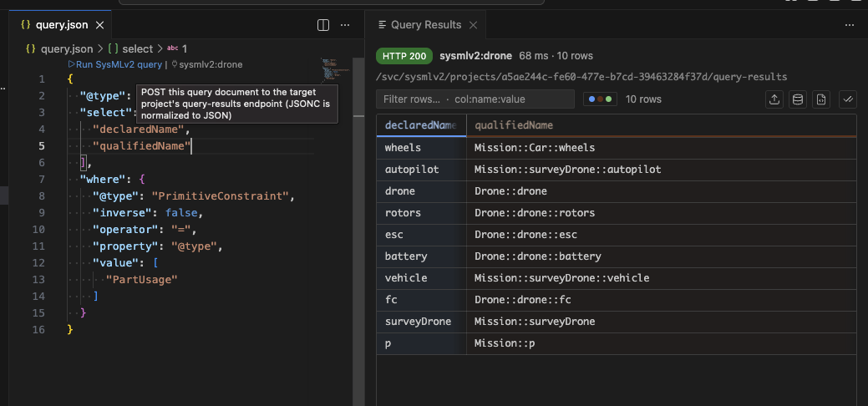This screenshot has height=406, width=868.
Task: Place cursor on "qualifiedName" in line 5
Action: tap(141, 145)
